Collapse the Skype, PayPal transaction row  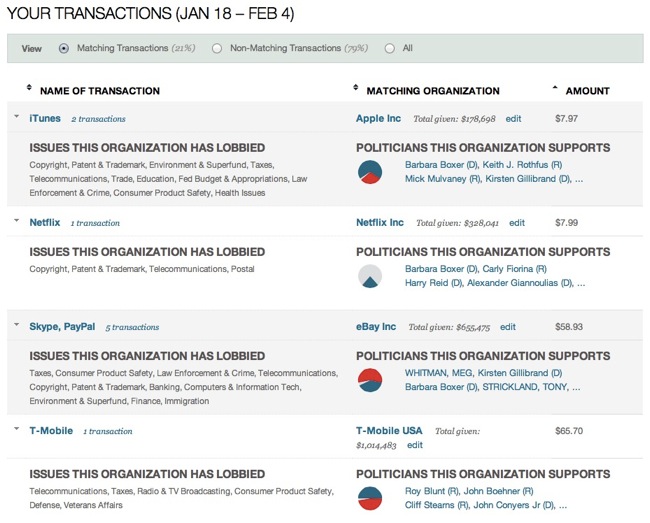(17, 324)
